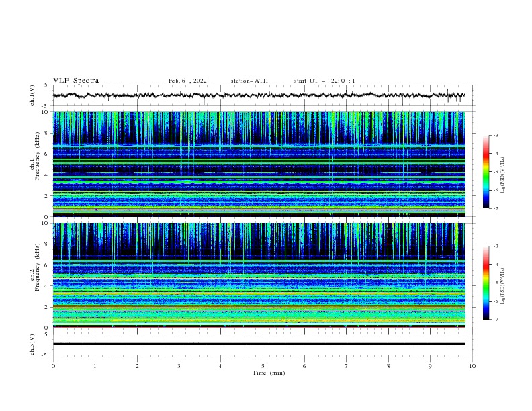Click the 'station=ATH' header text
Image resolution: width=532 pixels, height=411 pixels.
pyautogui.click(x=249, y=81)
